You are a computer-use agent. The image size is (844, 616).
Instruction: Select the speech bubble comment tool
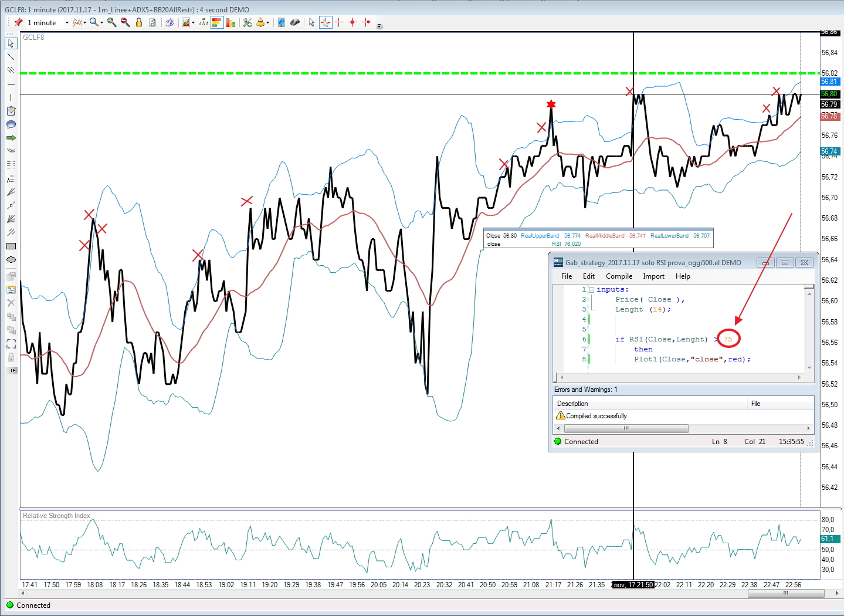[11, 124]
